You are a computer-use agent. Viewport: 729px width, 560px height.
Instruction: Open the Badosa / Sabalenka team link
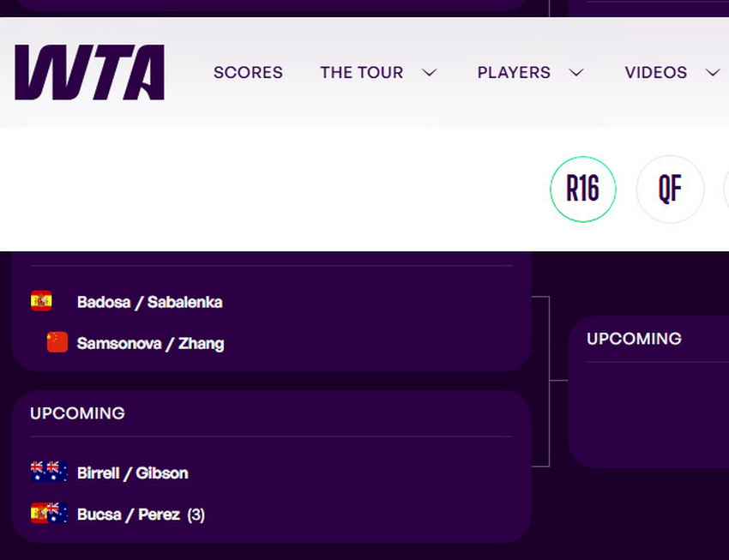coord(149,302)
